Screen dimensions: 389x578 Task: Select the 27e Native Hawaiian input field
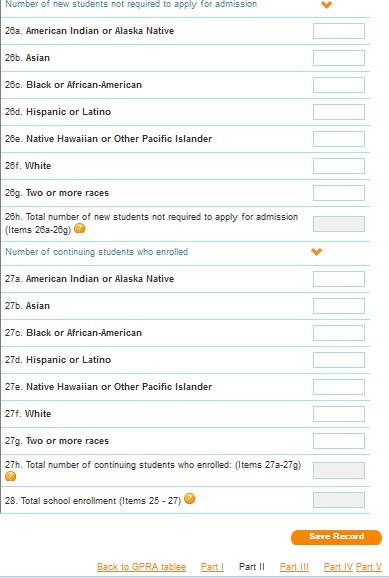coord(339,387)
